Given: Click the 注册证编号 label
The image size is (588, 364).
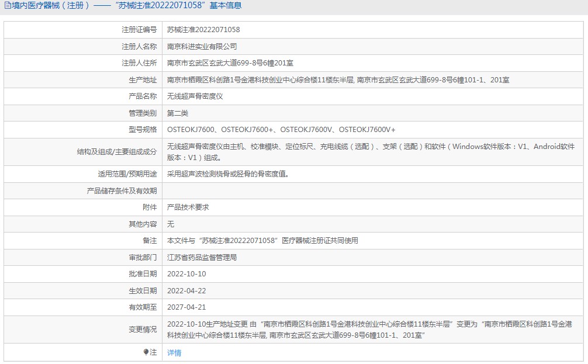Looking at the screenshot, I should (x=139, y=30).
